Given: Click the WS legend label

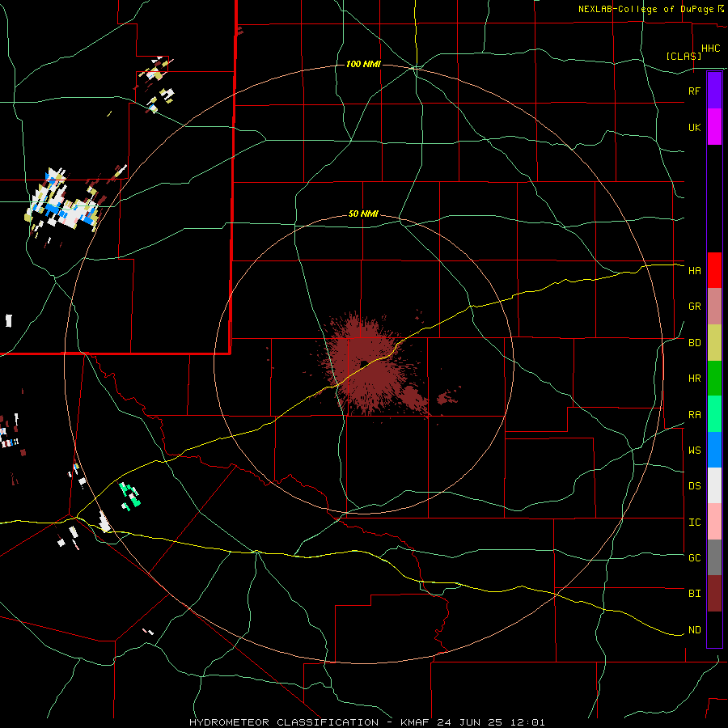Looking at the screenshot, I should [694, 450].
